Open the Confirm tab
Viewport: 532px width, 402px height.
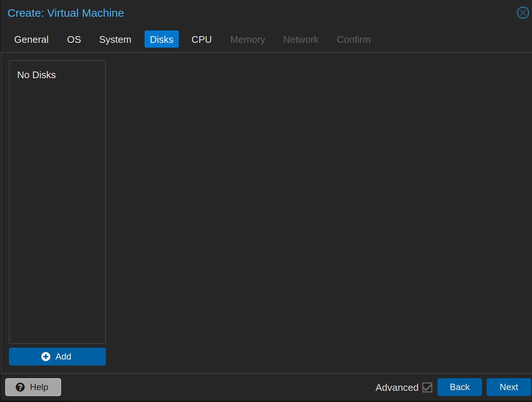(x=354, y=39)
